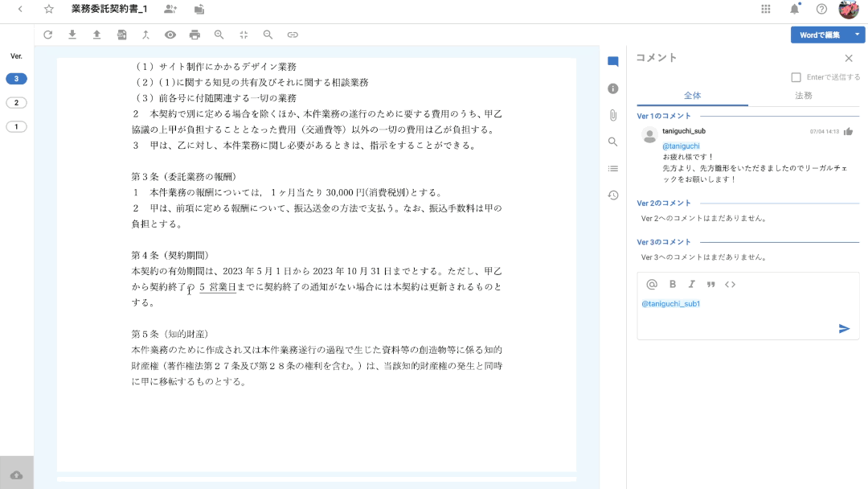Switch to the 法務 comments tab
The width and height of the screenshot is (868, 489).
803,96
